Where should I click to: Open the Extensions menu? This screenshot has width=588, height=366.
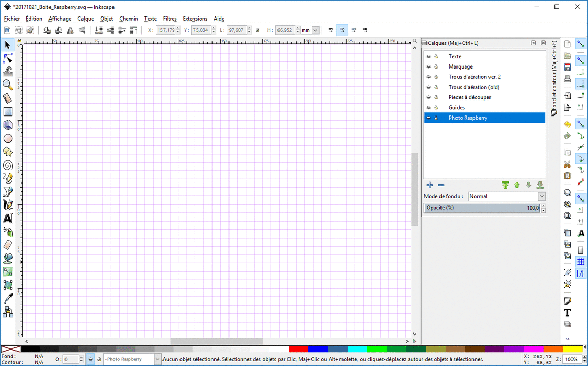pos(195,19)
